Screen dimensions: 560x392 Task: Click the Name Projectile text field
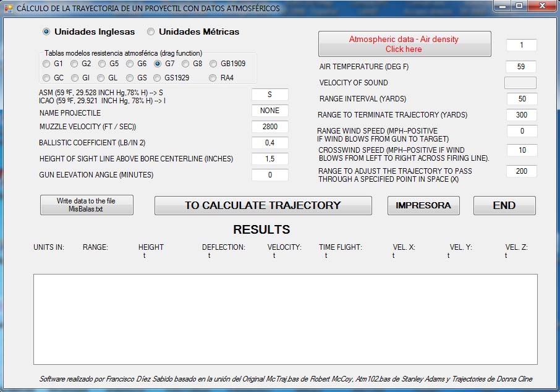[x=269, y=111]
